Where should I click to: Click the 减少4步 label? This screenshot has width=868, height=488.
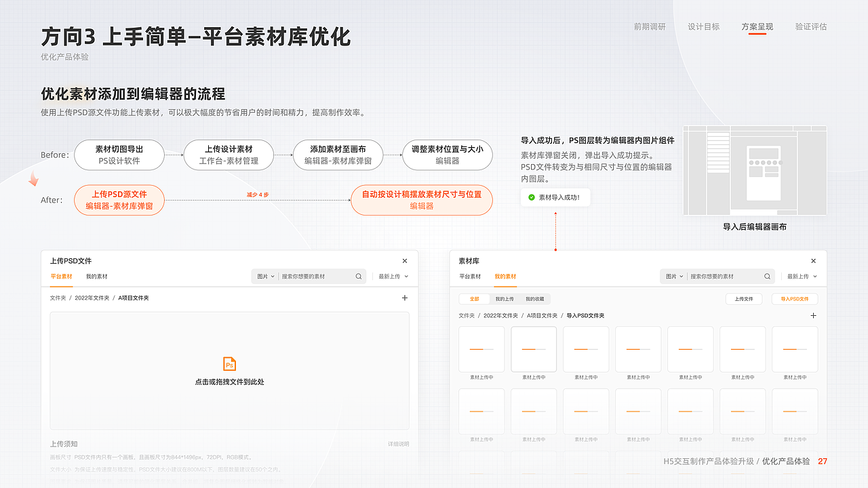(x=258, y=195)
